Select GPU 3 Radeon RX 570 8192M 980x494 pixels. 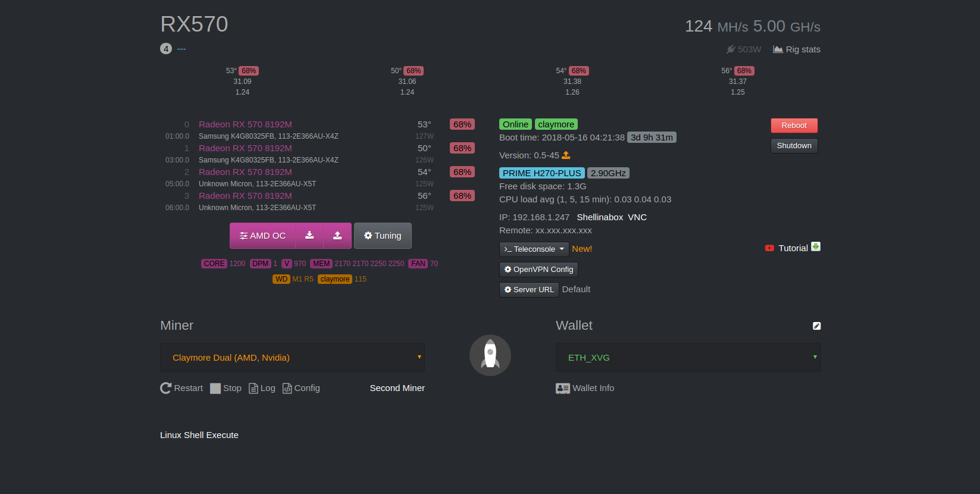pyautogui.click(x=245, y=196)
